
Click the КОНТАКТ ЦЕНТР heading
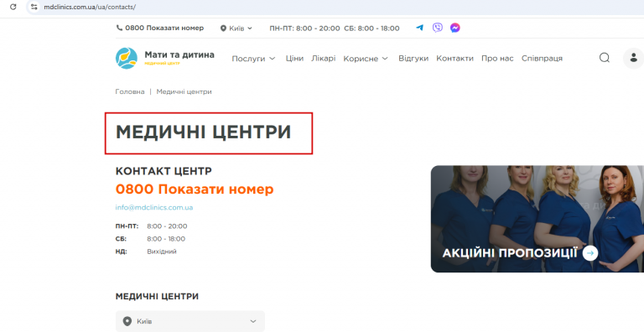click(164, 171)
